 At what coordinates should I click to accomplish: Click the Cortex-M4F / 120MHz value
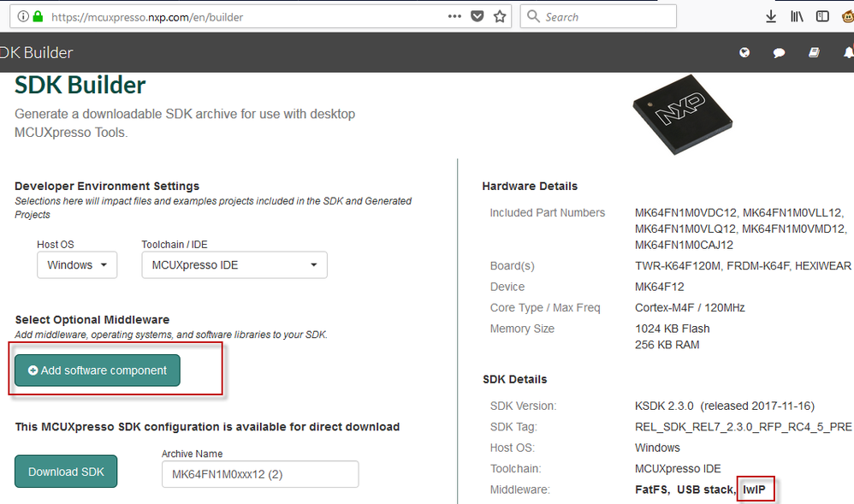[690, 307]
